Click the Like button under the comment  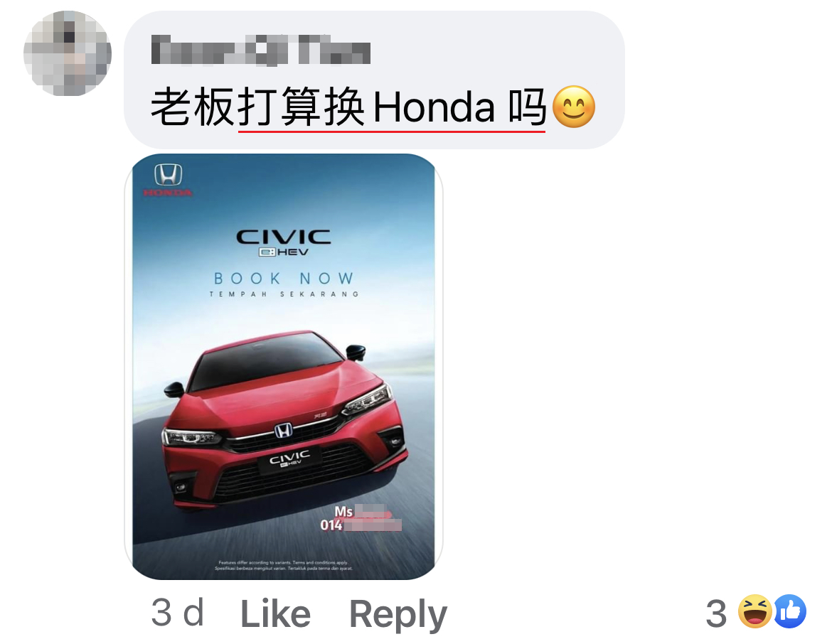275,613
